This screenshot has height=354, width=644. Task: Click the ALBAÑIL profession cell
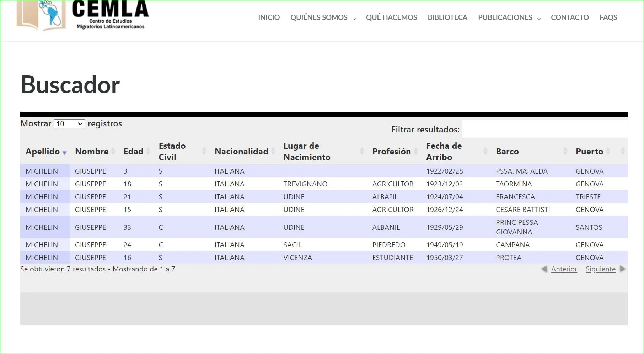[386, 227]
